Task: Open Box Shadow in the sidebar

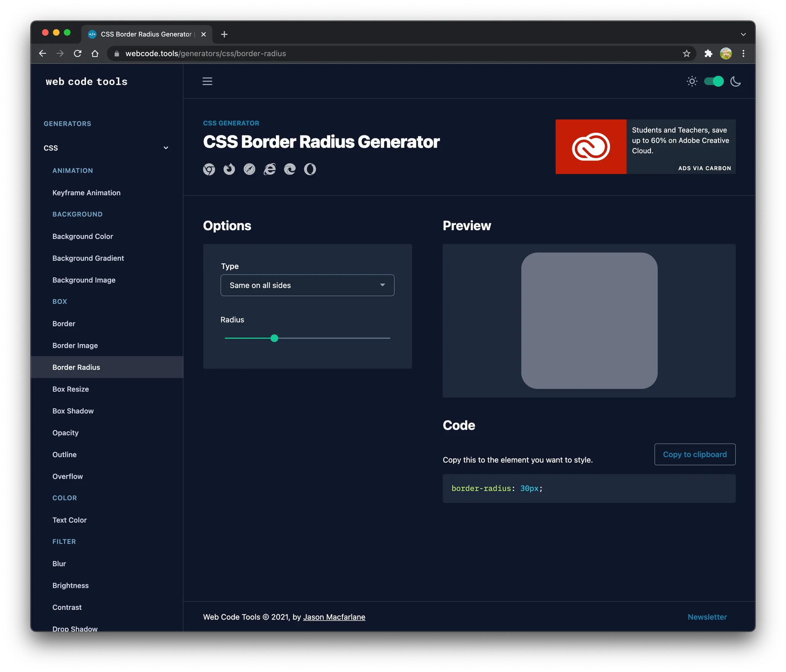Action: tap(73, 411)
